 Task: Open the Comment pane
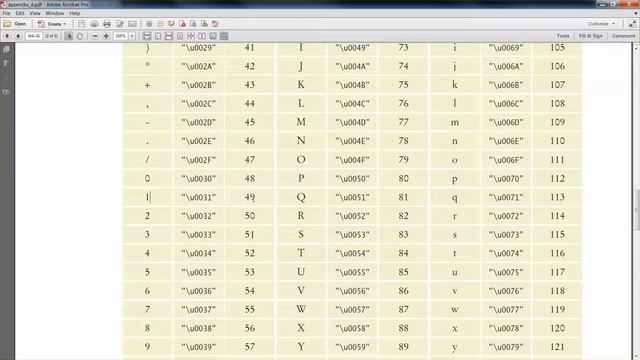[623, 36]
